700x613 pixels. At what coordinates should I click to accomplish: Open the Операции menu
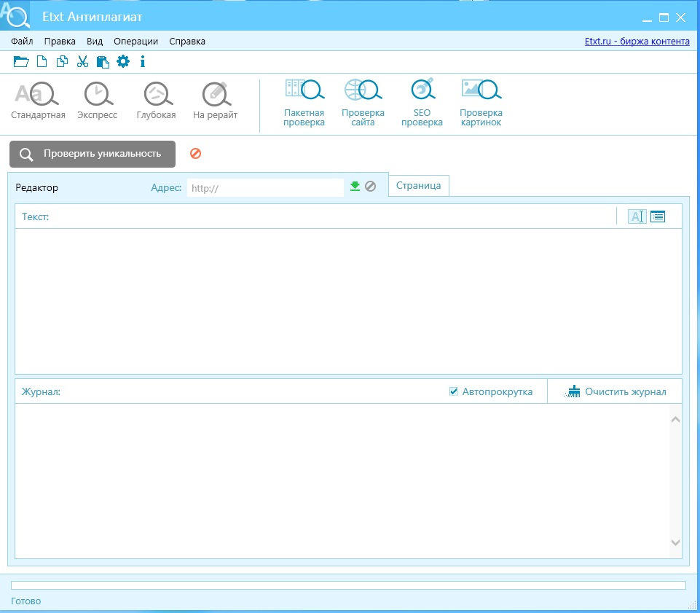[135, 42]
